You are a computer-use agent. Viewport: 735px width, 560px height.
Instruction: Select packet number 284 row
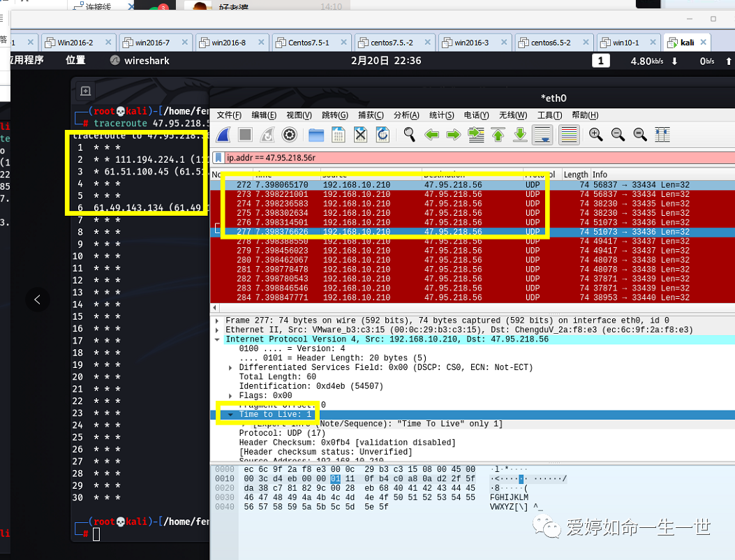coord(473,297)
